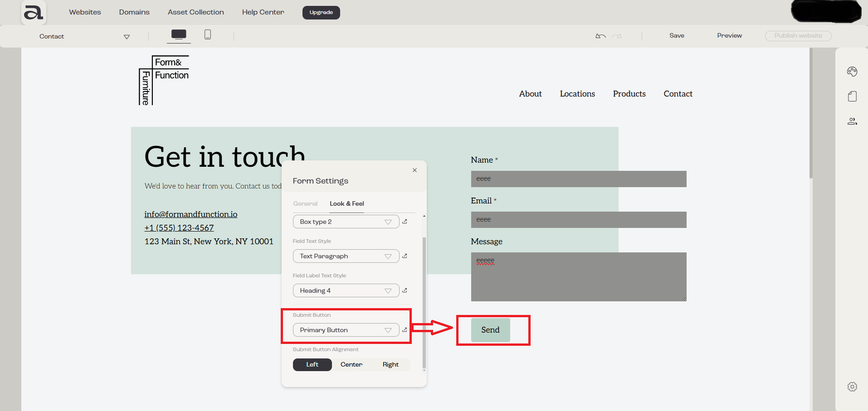Align submit button Center
The image size is (868, 411).
(351, 365)
